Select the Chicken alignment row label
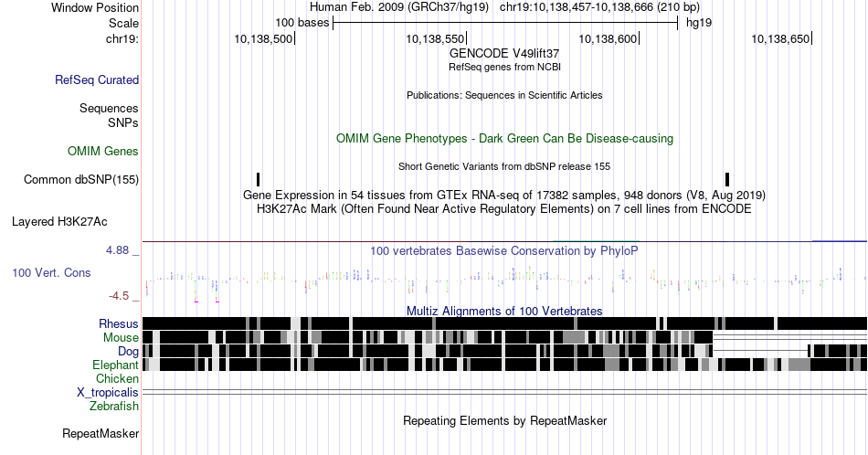This screenshot has width=868, height=455. [x=117, y=378]
